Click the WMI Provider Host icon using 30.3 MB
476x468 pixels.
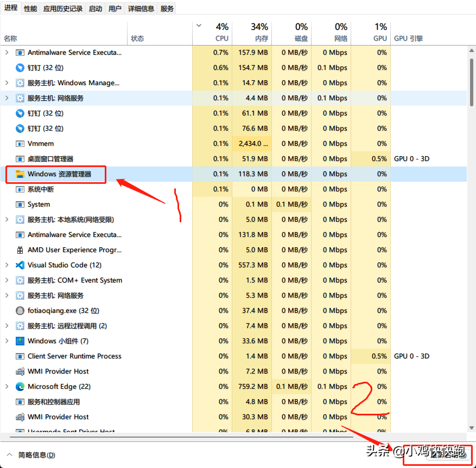(x=20, y=417)
